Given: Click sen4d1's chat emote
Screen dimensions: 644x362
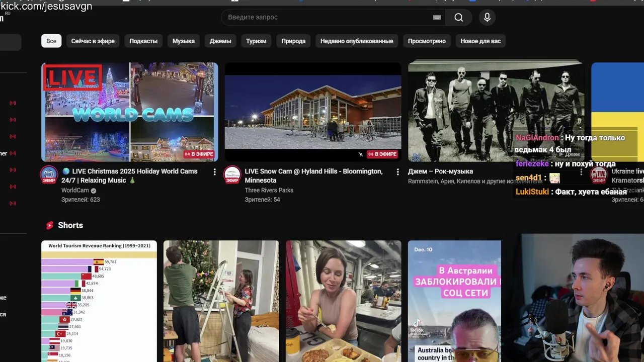Looking at the screenshot, I should click(554, 178).
